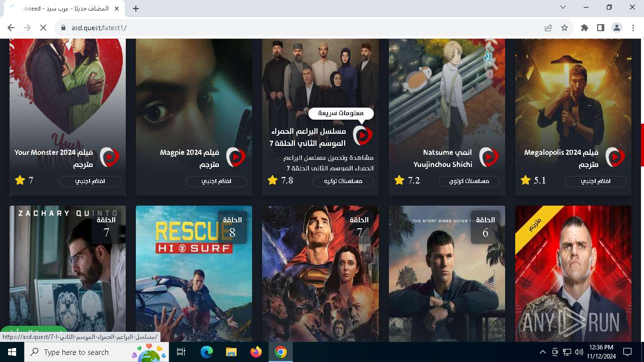Open the tab search dropdown arrow
The height and width of the screenshot is (362, 644).
click(563, 8)
